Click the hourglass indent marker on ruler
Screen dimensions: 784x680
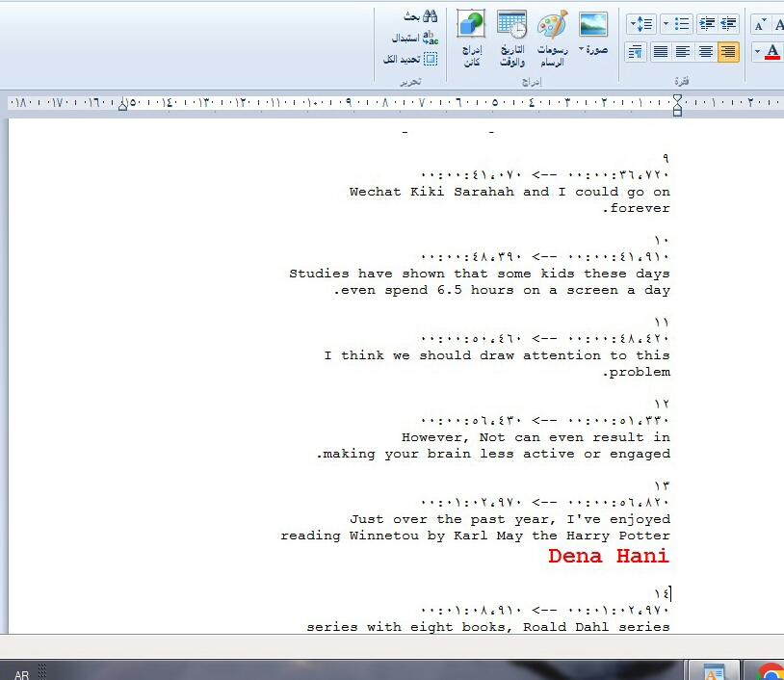point(677,105)
